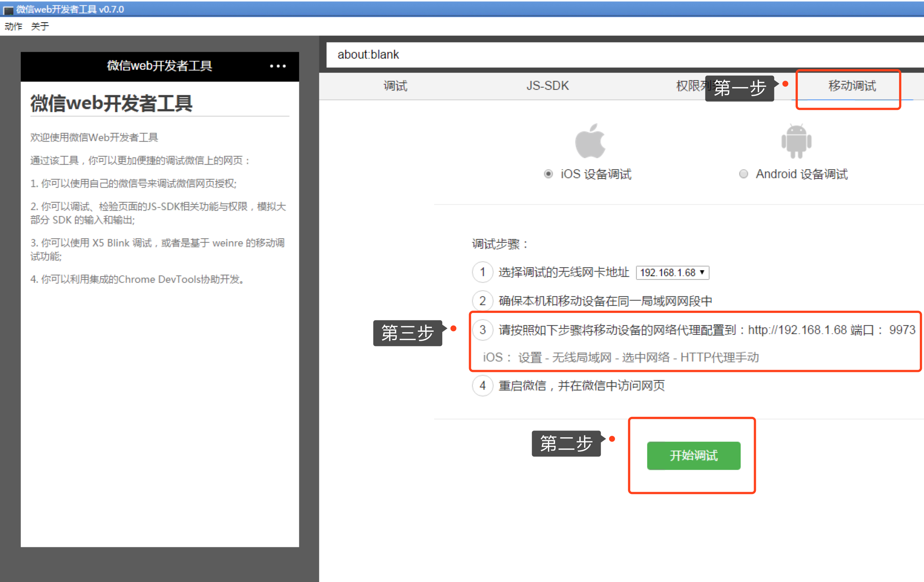Click the iOS 设置 - 无线局域网 instruction line
The image size is (924, 582).
[621, 357]
